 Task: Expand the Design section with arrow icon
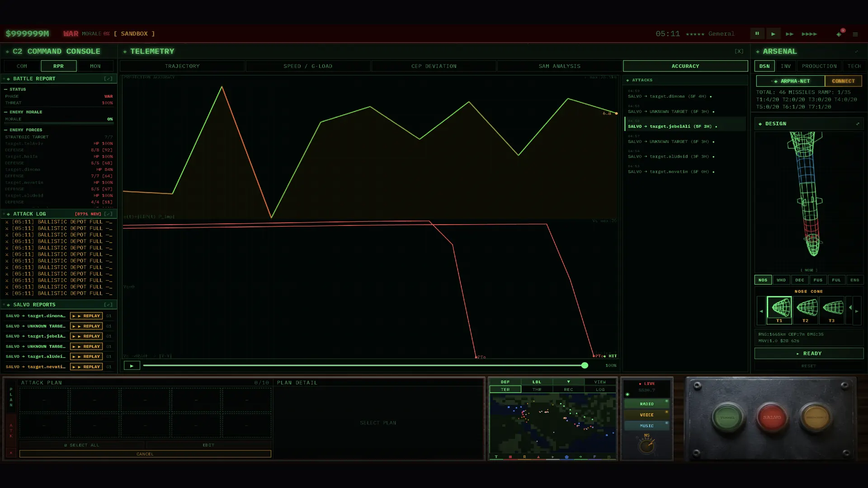pyautogui.click(x=858, y=124)
